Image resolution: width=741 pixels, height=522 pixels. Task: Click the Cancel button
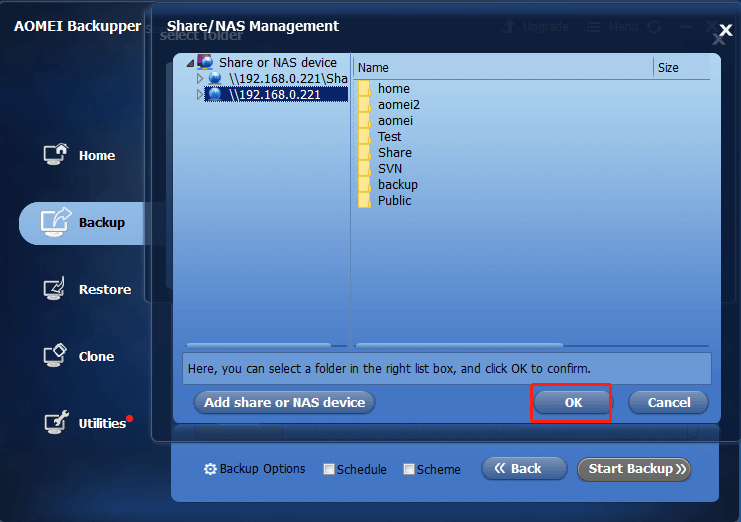coord(669,402)
